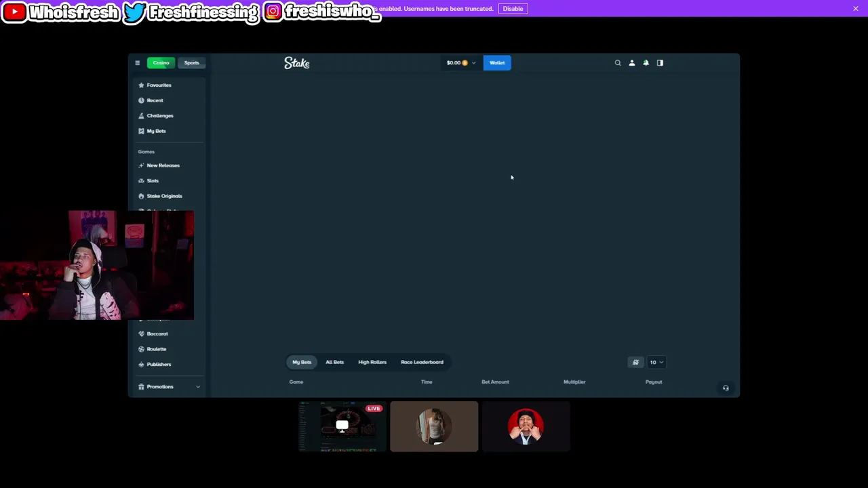Click the Stake Originals icon
This screenshot has height=488, width=868.
pyautogui.click(x=141, y=196)
